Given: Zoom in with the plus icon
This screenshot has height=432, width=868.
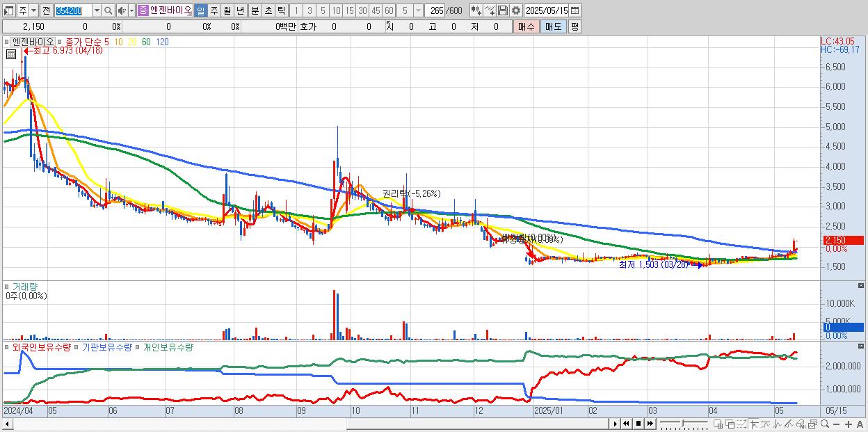Looking at the screenshot, I should 849,424.
